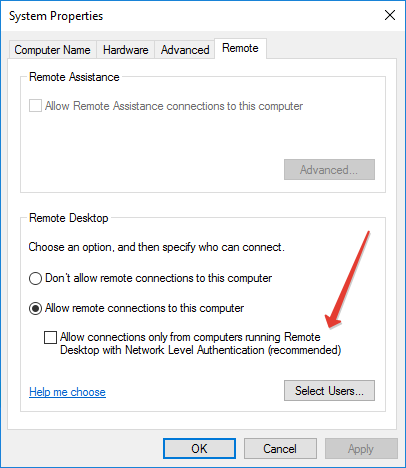This screenshot has width=406, height=468.
Task: Click the Remote Assistance group heading
Action: [x=74, y=77]
